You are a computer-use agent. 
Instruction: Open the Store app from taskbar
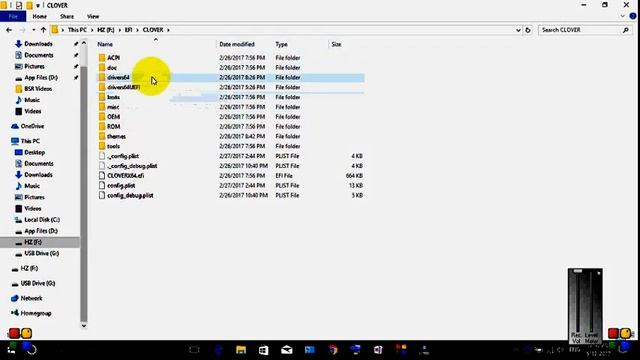point(263,350)
